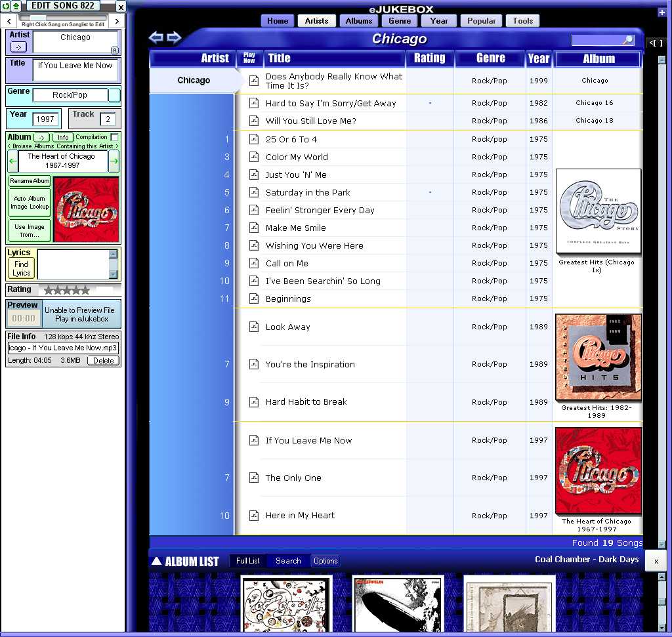The height and width of the screenshot is (637, 672).
Task: Click the Edit Song album cover thumbnail
Action: click(x=86, y=210)
